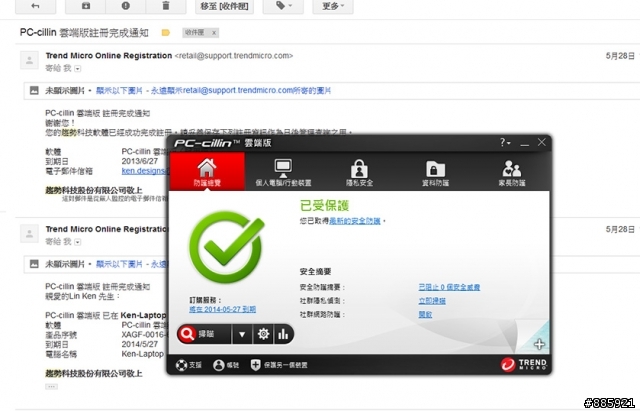Viewport: 640px width, 411px height.
Task: Start a scan with the 掃瞄 button
Action: [204, 334]
